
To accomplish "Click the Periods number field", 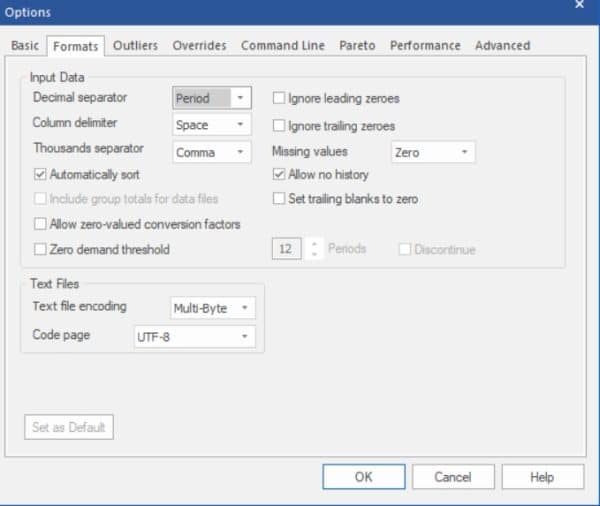I will tap(286, 249).
